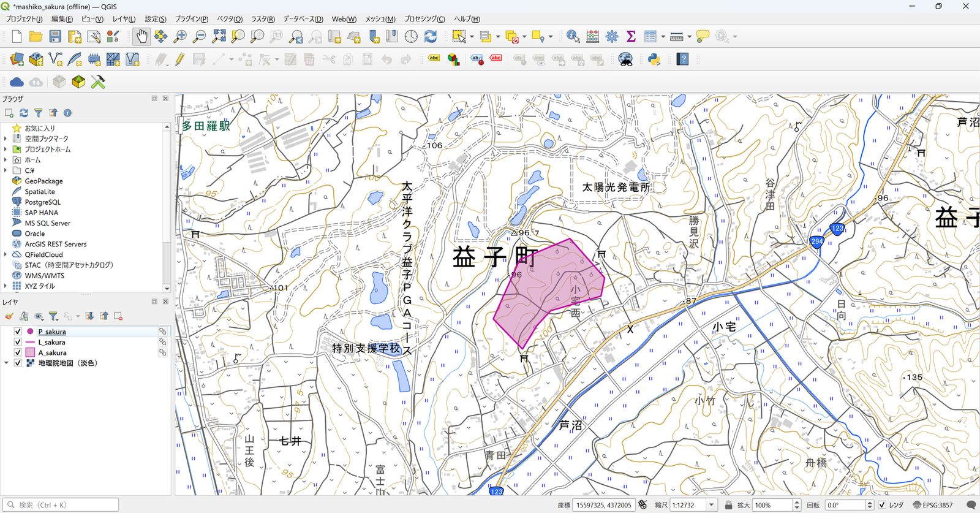
Task: Expand the C:¥ drive node
Action: pos(6,170)
